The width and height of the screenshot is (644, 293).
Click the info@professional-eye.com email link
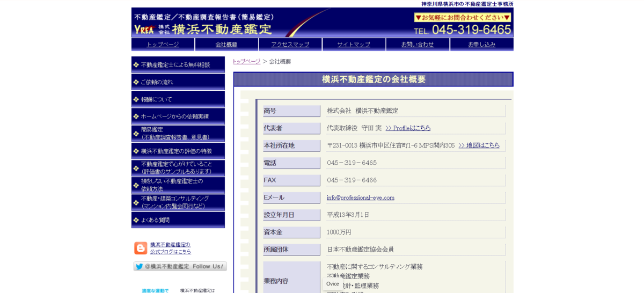coord(361,197)
